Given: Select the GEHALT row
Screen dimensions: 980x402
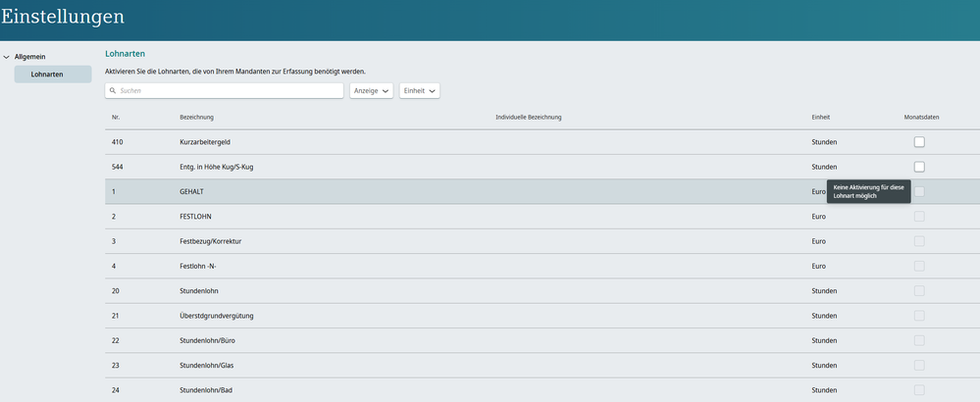Looking at the screenshot, I should pos(191,192).
